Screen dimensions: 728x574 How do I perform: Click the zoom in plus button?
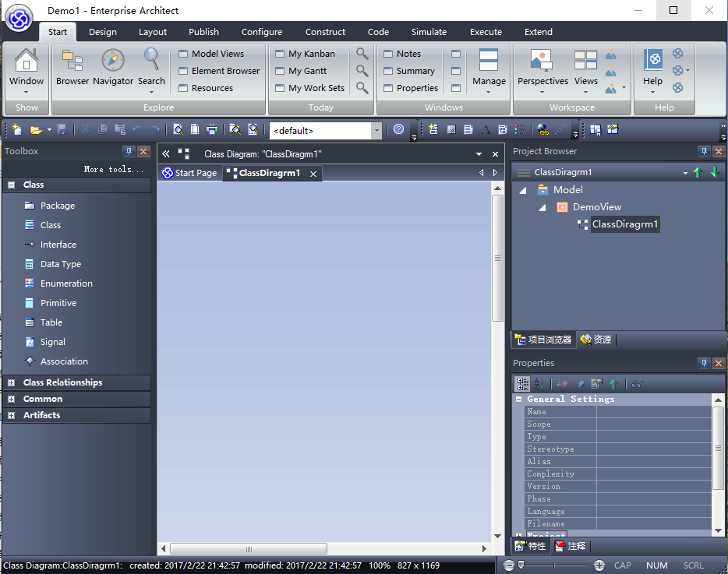pos(599,565)
